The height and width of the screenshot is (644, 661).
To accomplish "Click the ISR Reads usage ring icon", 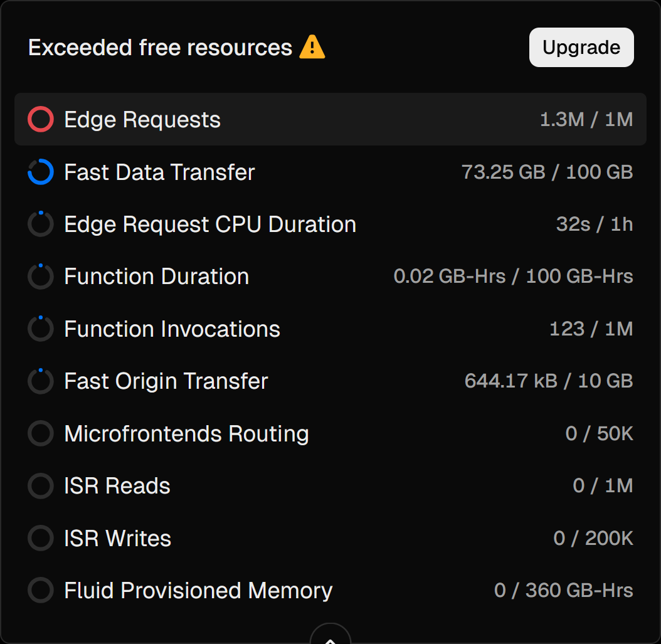I will pos(41,486).
